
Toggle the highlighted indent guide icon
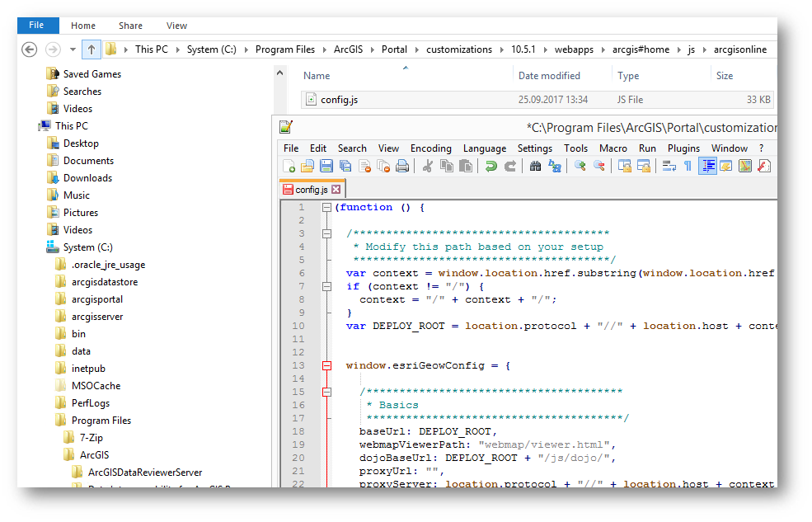click(x=707, y=166)
